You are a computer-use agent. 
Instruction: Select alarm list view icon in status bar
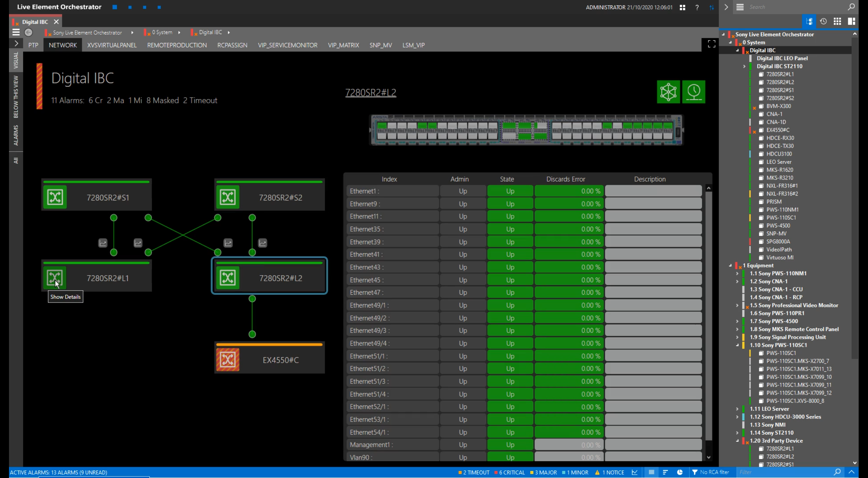pos(651,472)
